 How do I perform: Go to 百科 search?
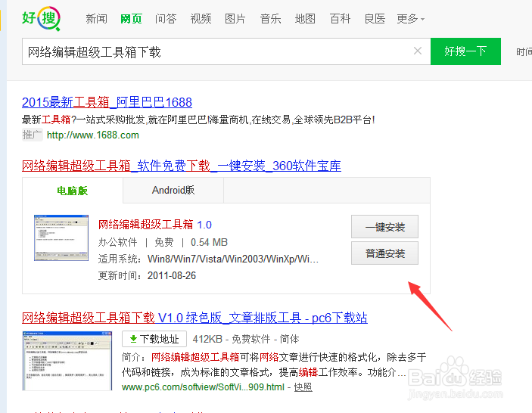[340, 19]
